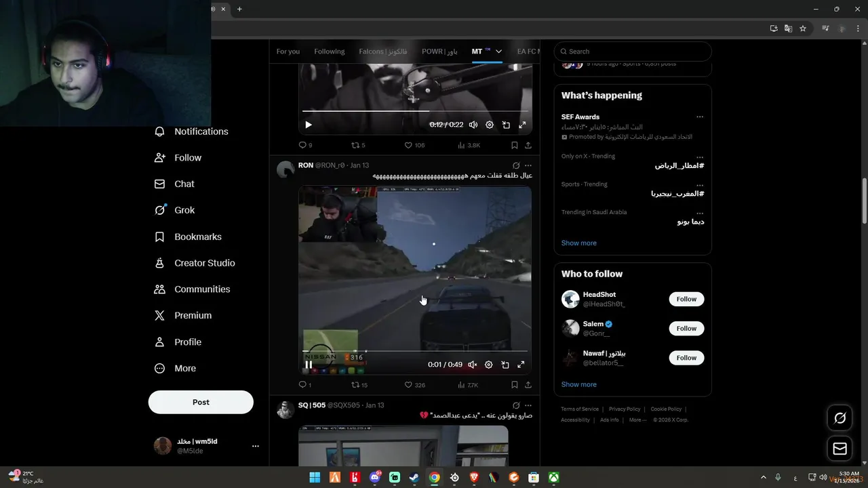Open a new Chrome tab
Image resolution: width=868 pixels, height=488 pixels.
point(239,9)
